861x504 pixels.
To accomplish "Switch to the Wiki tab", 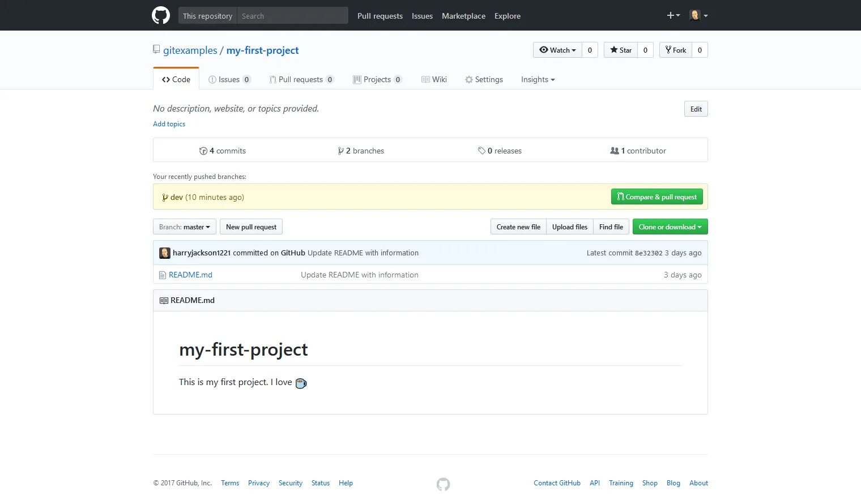I will pyautogui.click(x=434, y=79).
